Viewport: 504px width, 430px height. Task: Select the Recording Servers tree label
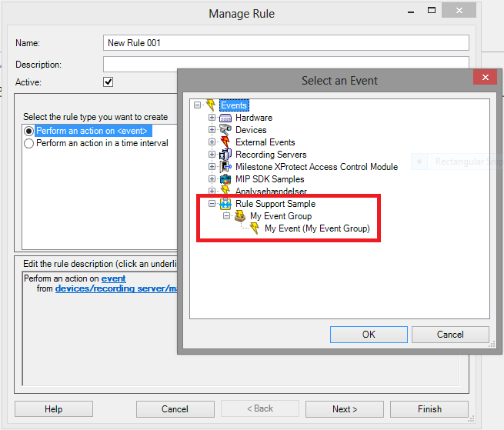pyautogui.click(x=271, y=155)
